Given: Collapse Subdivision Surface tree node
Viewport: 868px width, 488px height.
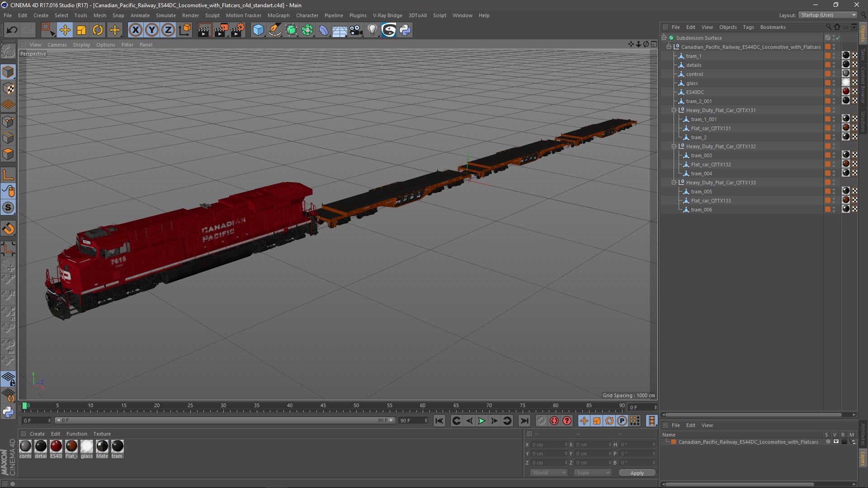Looking at the screenshot, I should 664,38.
